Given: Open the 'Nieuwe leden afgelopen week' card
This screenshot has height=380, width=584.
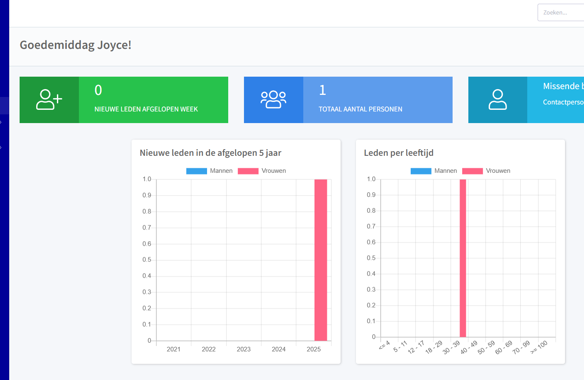Looking at the screenshot, I should [124, 100].
